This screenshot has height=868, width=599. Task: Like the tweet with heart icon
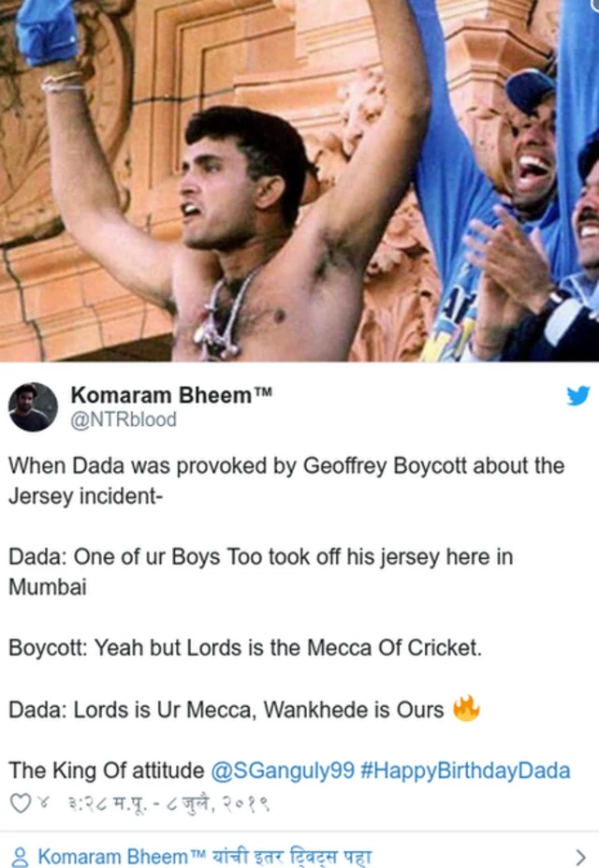tap(21, 802)
